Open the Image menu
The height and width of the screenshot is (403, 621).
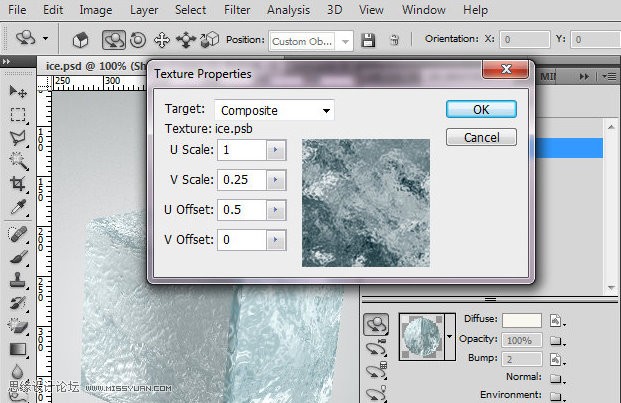pyautogui.click(x=95, y=10)
